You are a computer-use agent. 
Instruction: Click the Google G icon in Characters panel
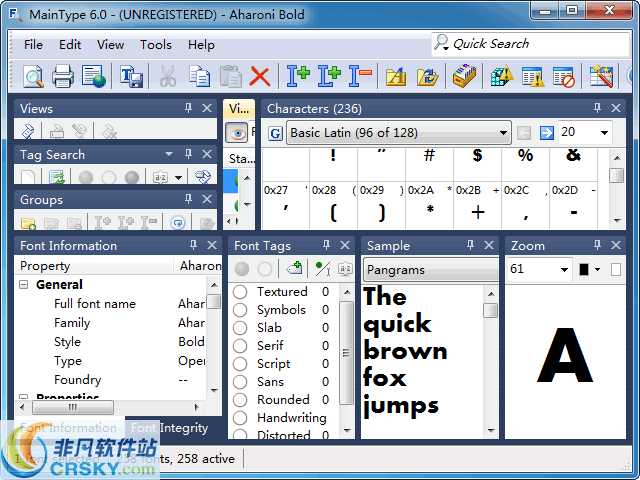pyautogui.click(x=276, y=133)
